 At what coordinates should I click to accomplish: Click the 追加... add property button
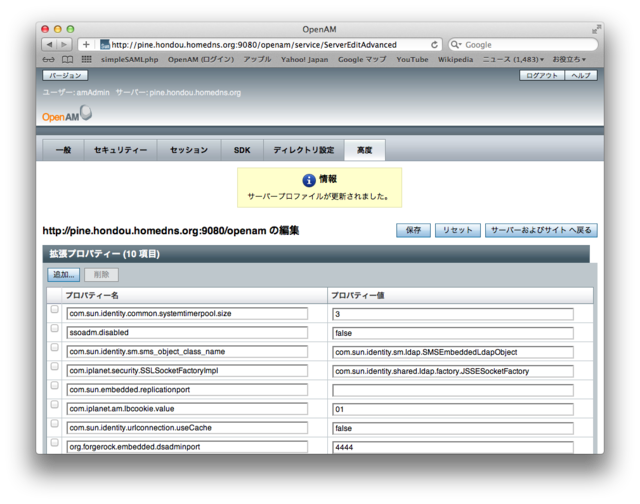pos(64,274)
